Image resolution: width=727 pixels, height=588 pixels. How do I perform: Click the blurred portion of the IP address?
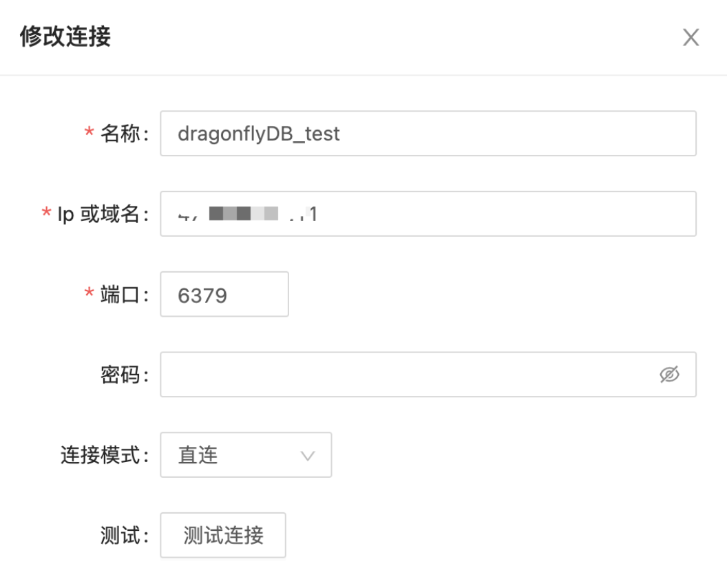[243, 214]
